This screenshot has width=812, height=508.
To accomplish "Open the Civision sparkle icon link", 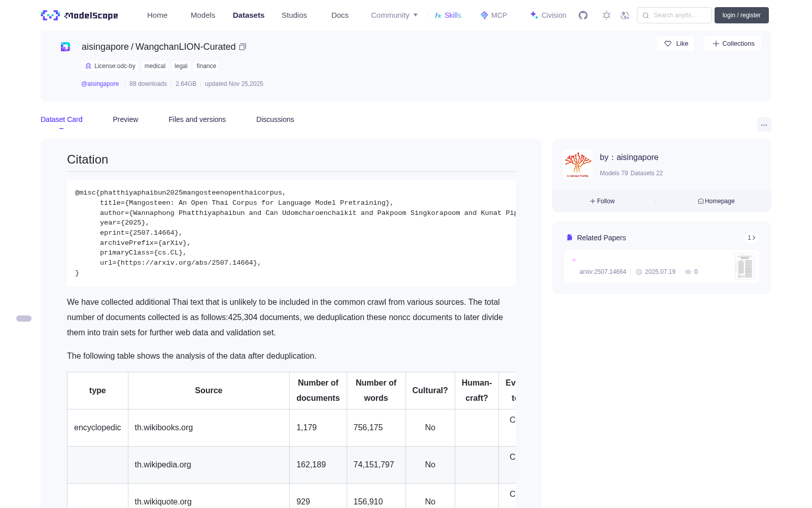I will (x=548, y=15).
